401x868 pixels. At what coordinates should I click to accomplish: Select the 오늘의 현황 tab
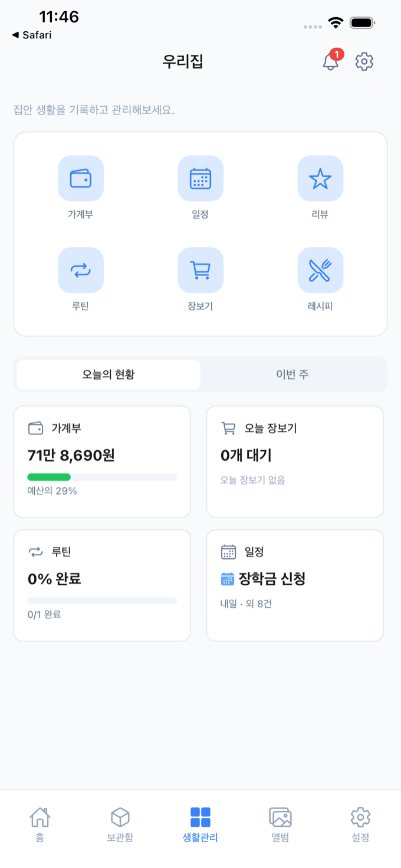tap(108, 374)
